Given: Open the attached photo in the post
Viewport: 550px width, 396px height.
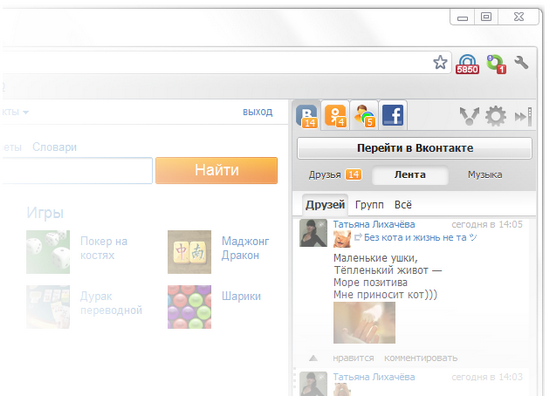Looking at the screenshot, I should tap(364, 323).
